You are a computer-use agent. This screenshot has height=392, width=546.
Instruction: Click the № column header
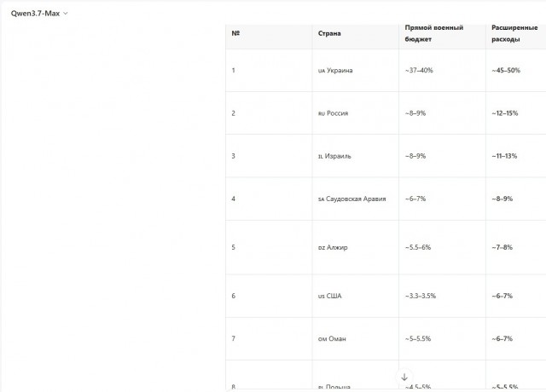[235, 33]
